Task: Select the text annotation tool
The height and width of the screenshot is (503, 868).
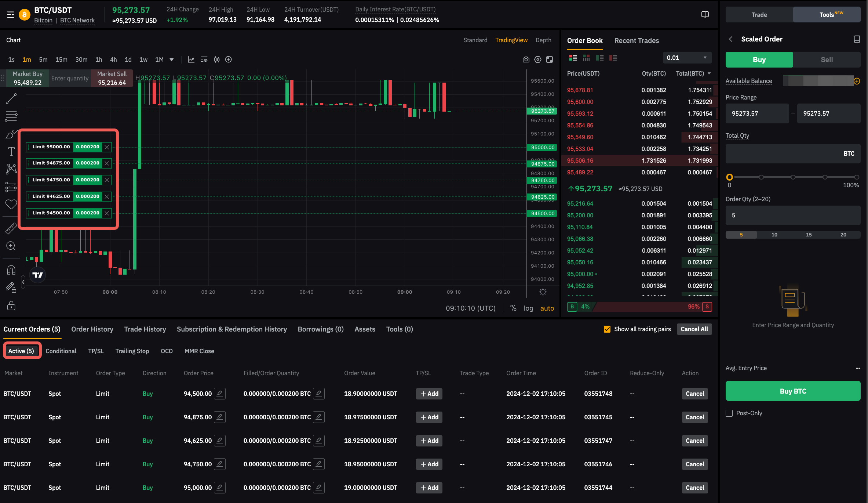Action: (11, 151)
